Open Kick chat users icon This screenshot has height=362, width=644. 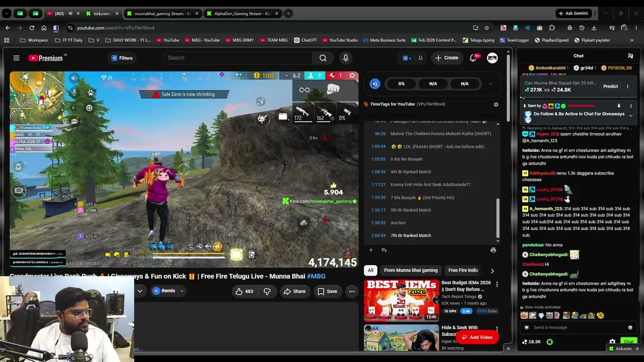[x=630, y=56]
